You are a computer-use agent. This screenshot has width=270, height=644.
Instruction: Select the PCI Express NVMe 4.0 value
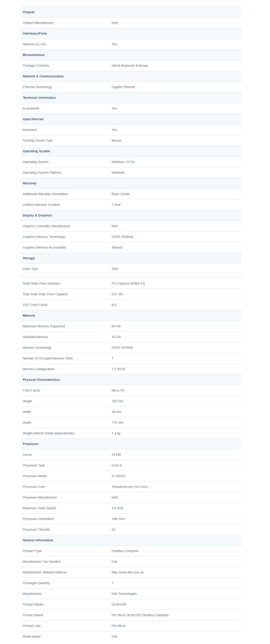click(128, 283)
